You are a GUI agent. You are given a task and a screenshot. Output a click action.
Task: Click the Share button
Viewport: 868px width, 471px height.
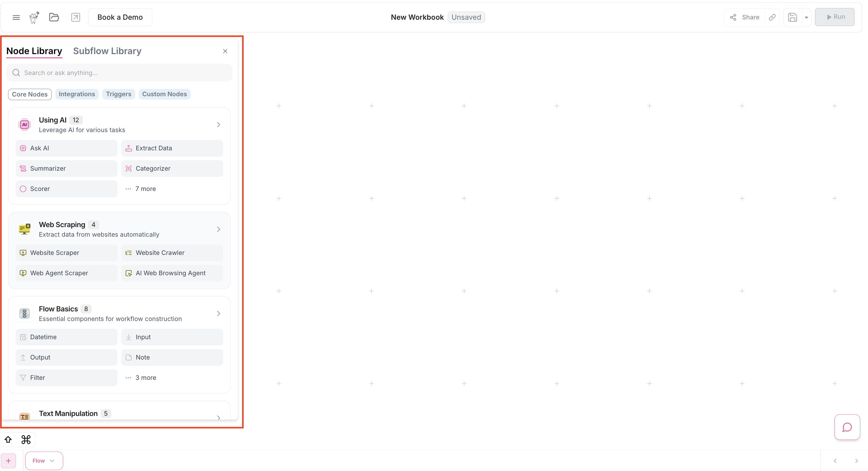coord(745,17)
